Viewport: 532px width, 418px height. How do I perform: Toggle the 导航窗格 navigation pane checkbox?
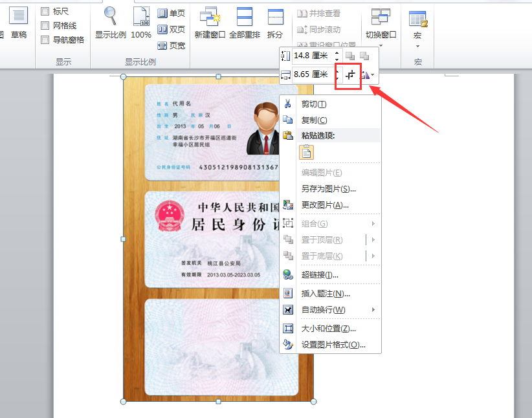pyautogui.click(x=45, y=39)
